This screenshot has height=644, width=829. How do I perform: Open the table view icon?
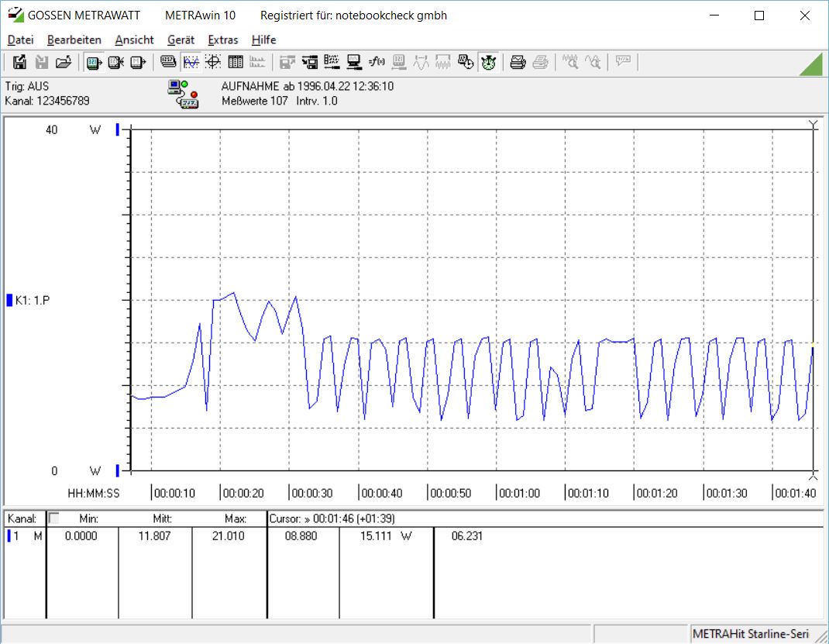click(236, 63)
